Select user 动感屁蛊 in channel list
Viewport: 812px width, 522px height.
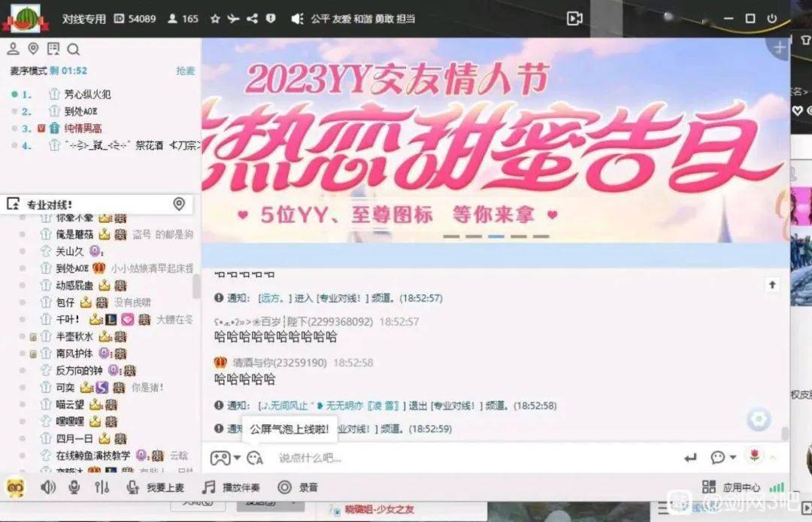(x=74, y=285)
